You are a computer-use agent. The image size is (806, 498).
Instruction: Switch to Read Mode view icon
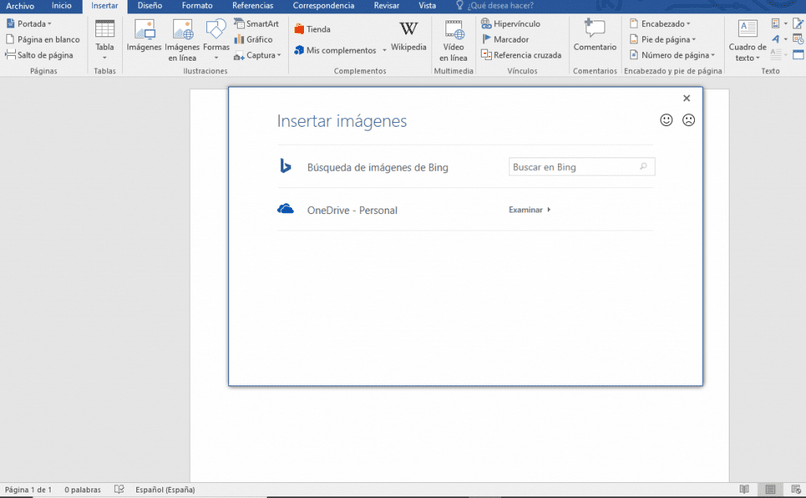pos(744,489)
